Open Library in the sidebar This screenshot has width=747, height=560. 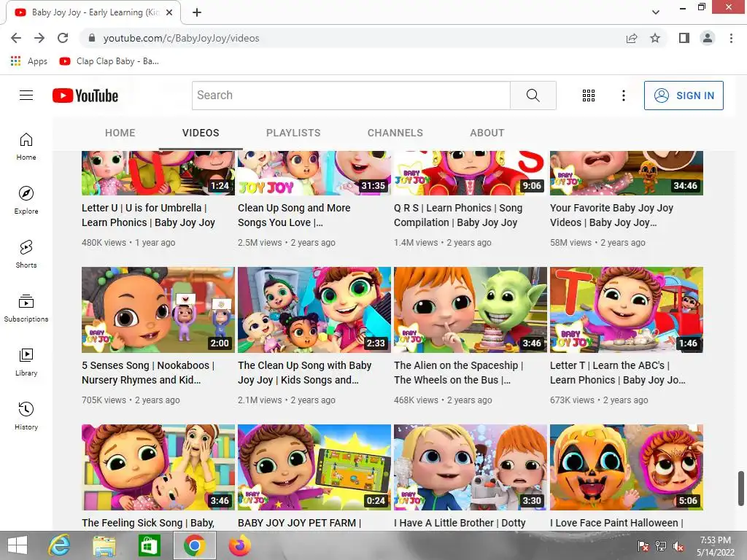(26, 362)
